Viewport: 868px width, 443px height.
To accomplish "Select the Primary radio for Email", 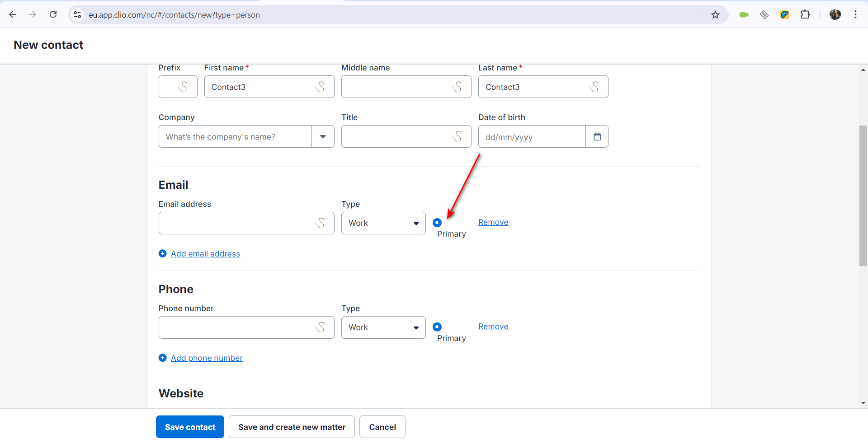I will (x=437, y=222).
